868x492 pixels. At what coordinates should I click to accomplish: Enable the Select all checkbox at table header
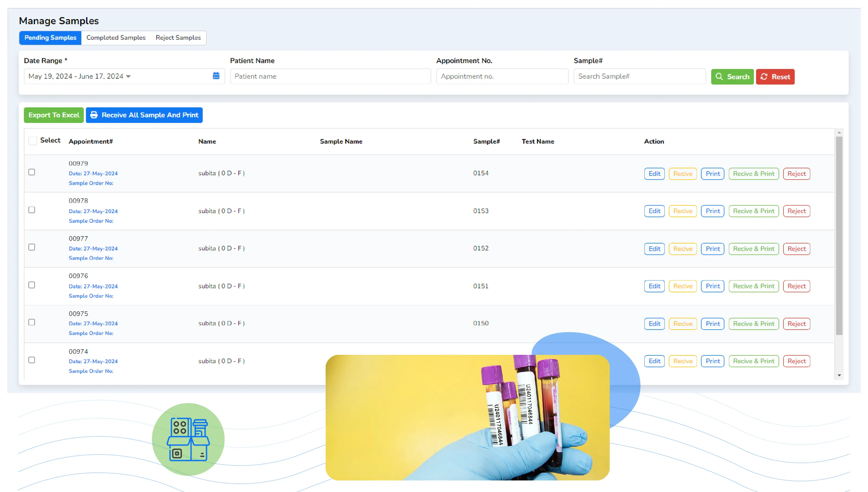pos(33,141)
